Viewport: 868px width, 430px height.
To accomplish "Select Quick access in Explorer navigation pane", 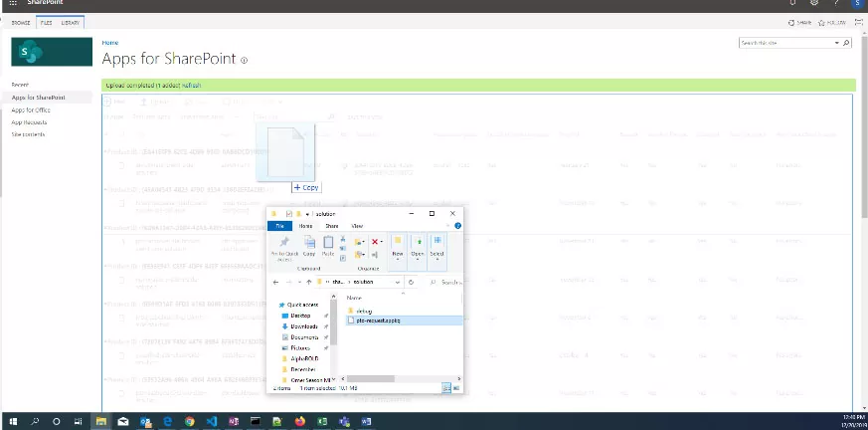I will [299, 305].
